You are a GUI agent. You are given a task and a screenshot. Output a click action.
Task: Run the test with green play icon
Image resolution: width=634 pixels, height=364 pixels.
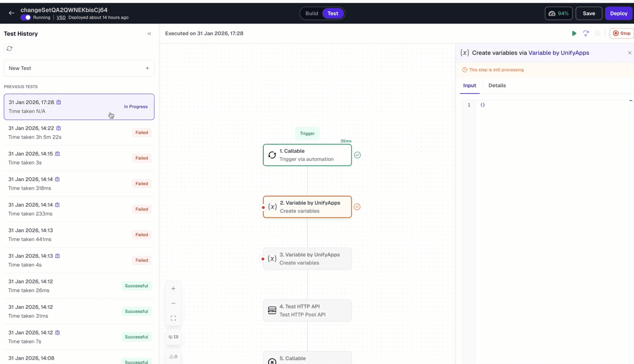[x=574, y=33]
